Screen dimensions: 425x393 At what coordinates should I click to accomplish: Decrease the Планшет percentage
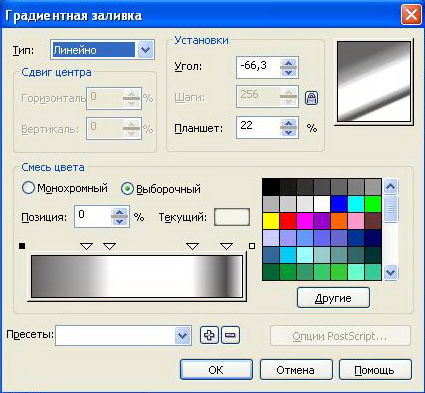288,132
